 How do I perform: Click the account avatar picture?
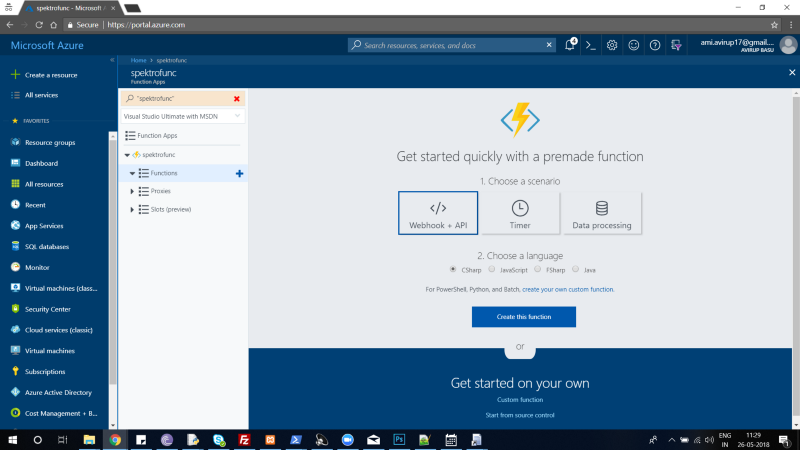[x=788, y=45]
